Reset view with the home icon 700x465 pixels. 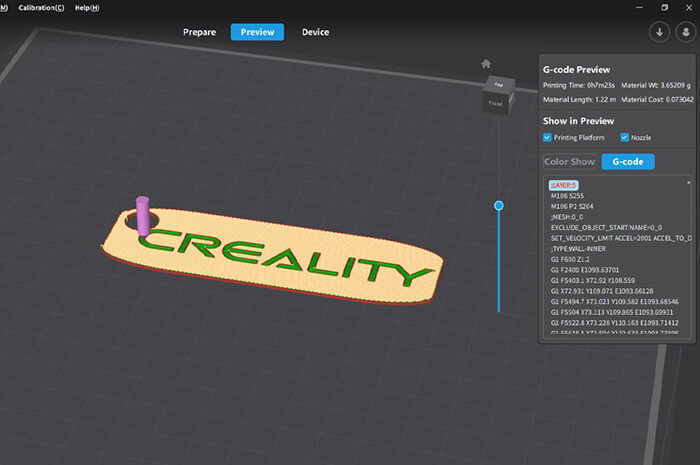click(486, 64)
